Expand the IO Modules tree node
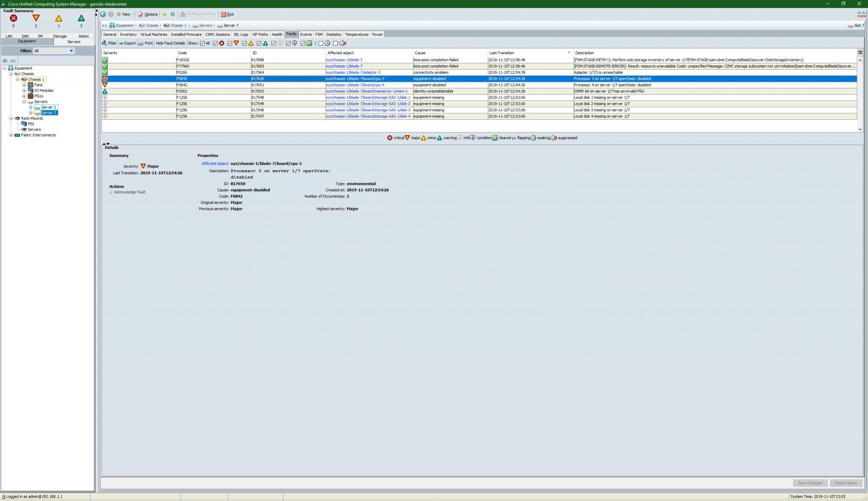This screenshot has height=501, width=868. coord(24,90)
